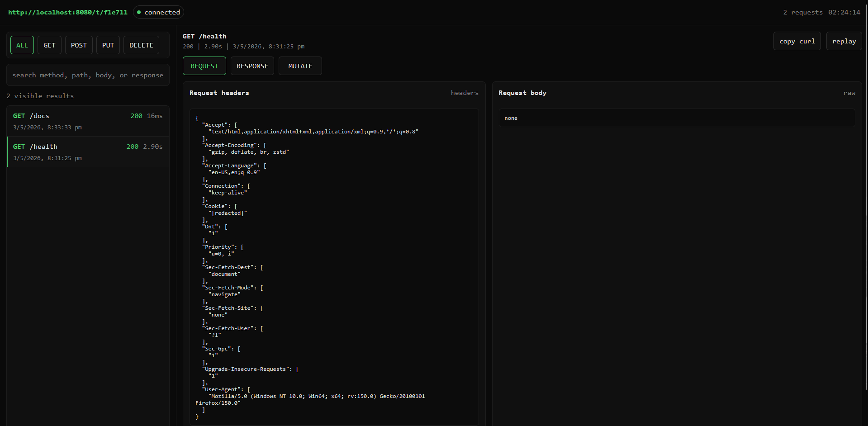This screenshot has height=426, width=868.
Task: Click the Request body title
Action: click(x=522, y=93)
